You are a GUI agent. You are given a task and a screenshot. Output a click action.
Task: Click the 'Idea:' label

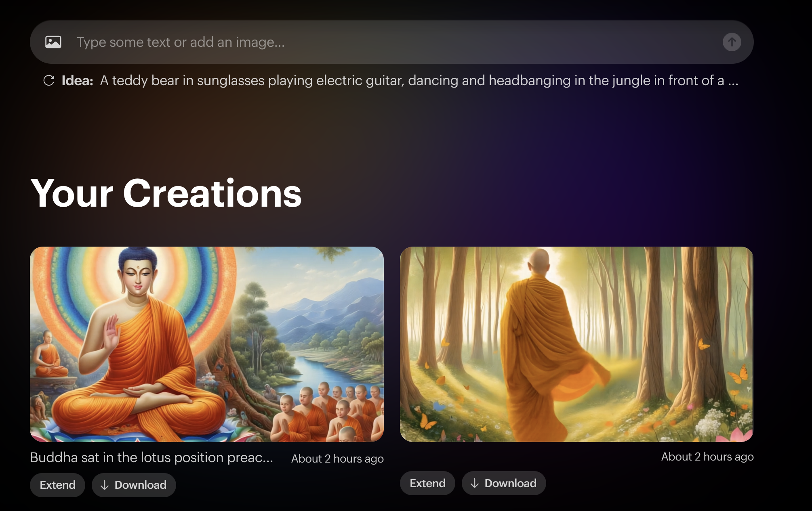click(77, 81)
